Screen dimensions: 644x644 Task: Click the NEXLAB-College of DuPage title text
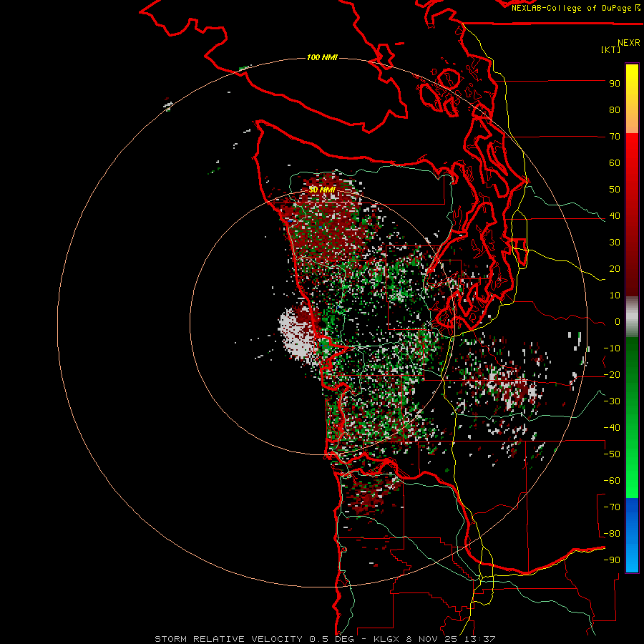(571, 8)
